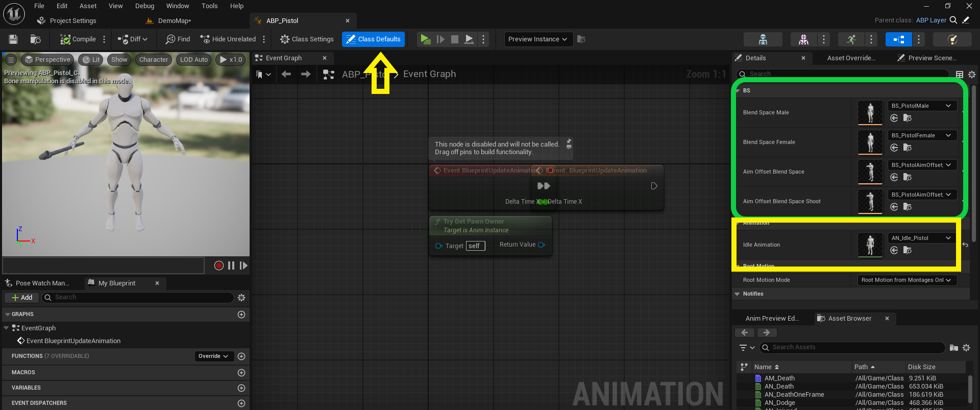Toggle Lit view mode in viewport

tap(91, 60)
